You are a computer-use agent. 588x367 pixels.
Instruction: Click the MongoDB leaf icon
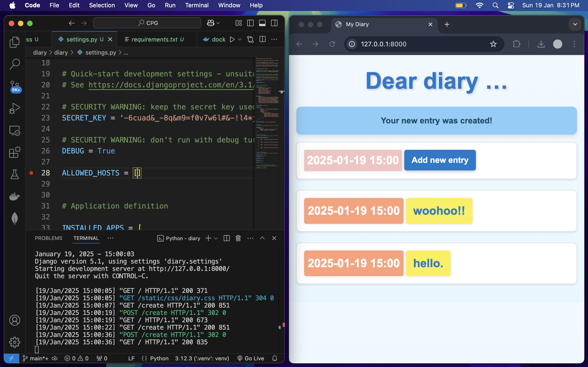(14, 218)
